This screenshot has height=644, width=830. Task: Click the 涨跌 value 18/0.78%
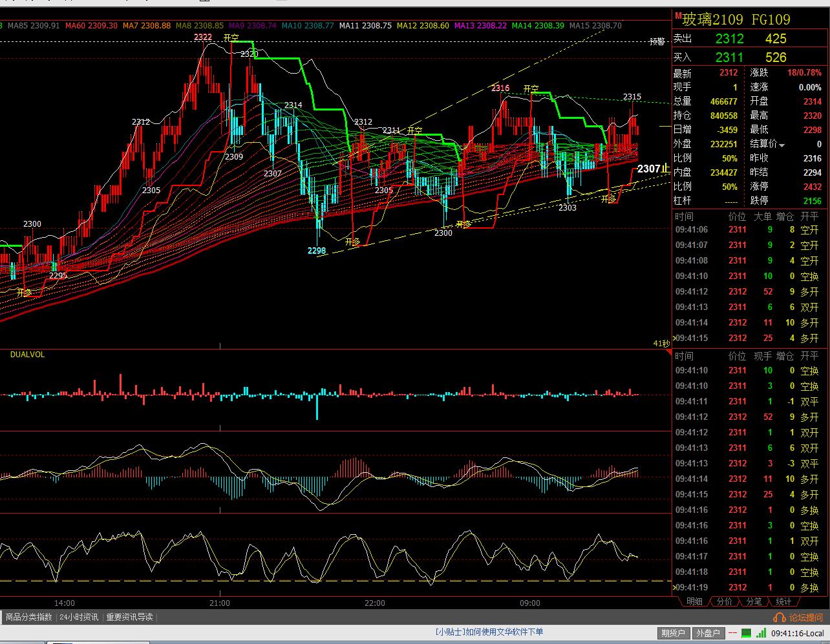804,73
